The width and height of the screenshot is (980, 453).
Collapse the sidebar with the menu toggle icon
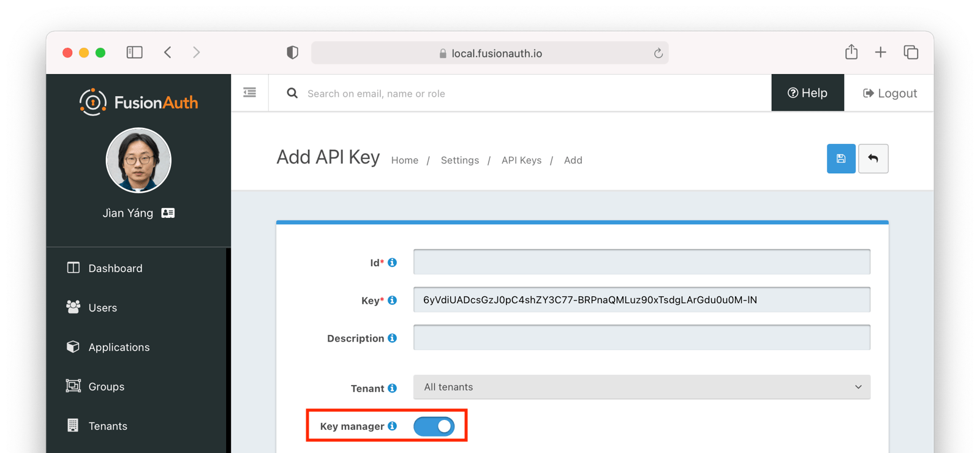pyautogui.click(x=250, y=92)
